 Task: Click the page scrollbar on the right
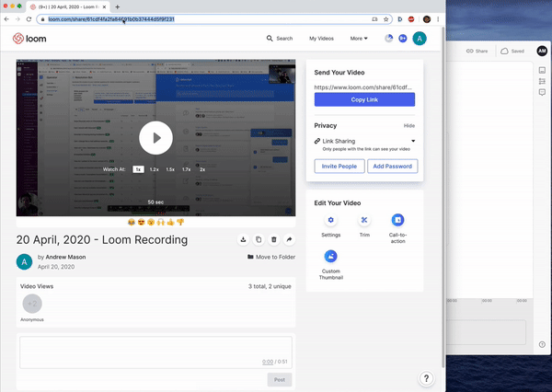pos(443,197)
